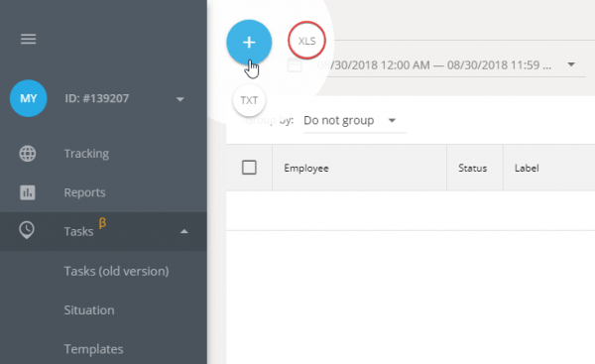
Task: Click the Tracking globe icon
Action: [x=28, y=154]
